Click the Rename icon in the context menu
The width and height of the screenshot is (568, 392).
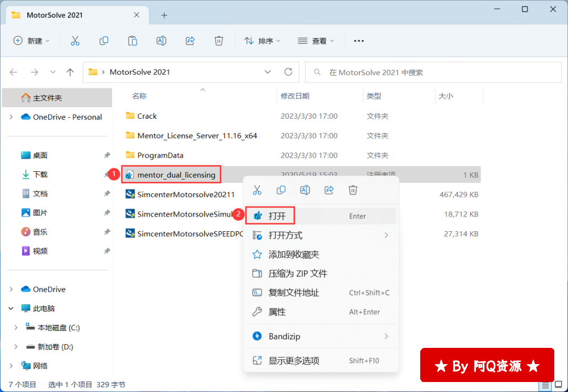point(305,190)
